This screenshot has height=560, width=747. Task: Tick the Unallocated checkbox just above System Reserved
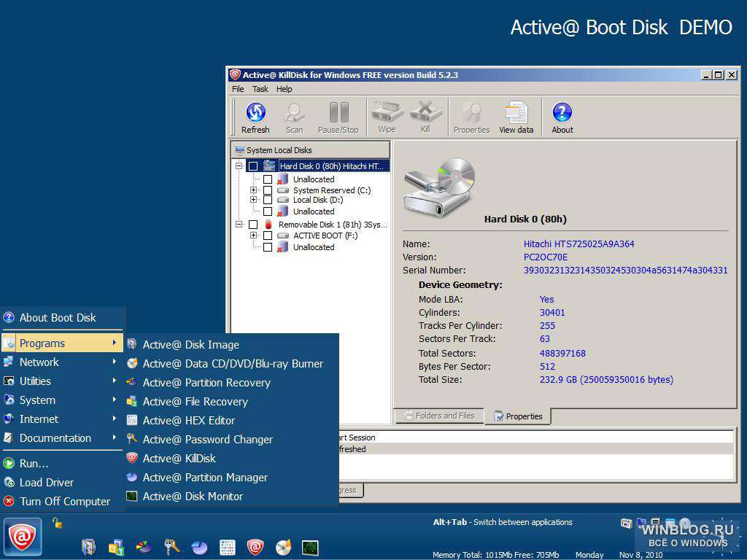click(x=268, y=179)
